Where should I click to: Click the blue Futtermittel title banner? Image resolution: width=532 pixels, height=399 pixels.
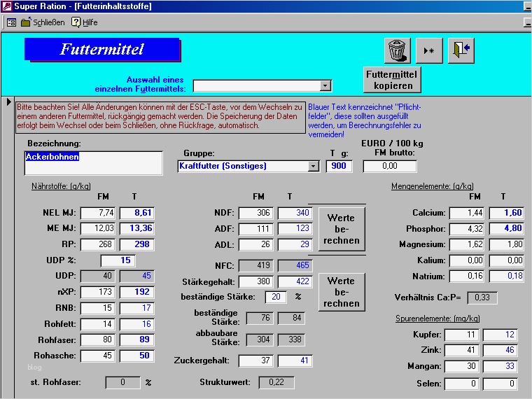101,49
